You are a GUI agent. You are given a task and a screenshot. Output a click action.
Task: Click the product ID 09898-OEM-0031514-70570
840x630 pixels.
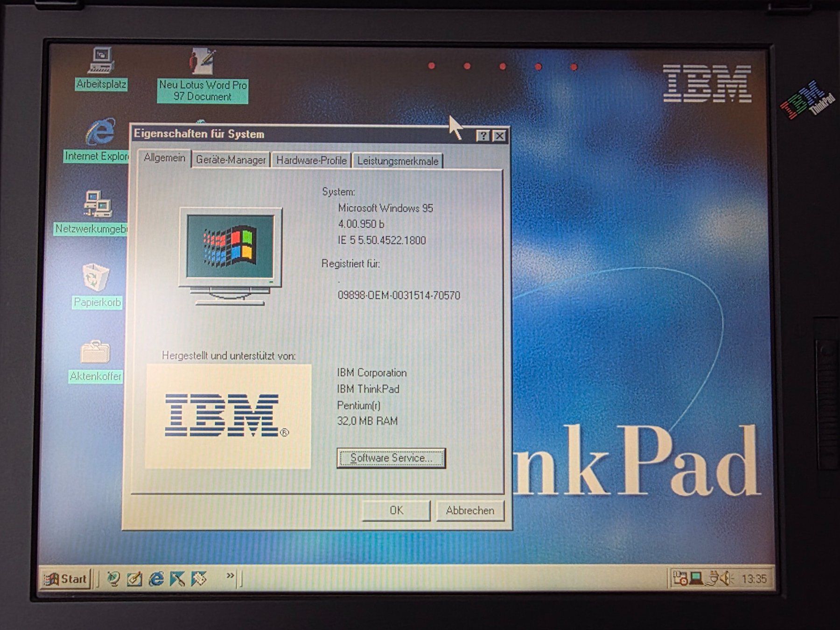click(399, 295)
